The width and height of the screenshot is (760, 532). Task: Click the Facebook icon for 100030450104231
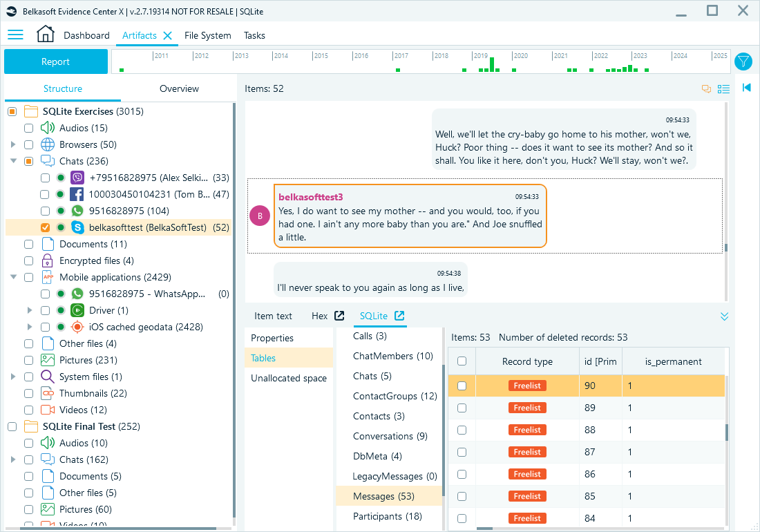77,194
